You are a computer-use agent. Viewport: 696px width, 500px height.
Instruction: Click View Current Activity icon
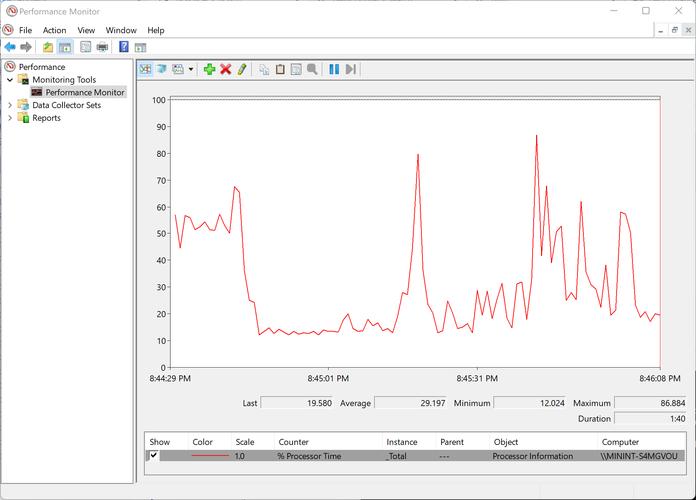pyautogui.click(x=145, y=69)
